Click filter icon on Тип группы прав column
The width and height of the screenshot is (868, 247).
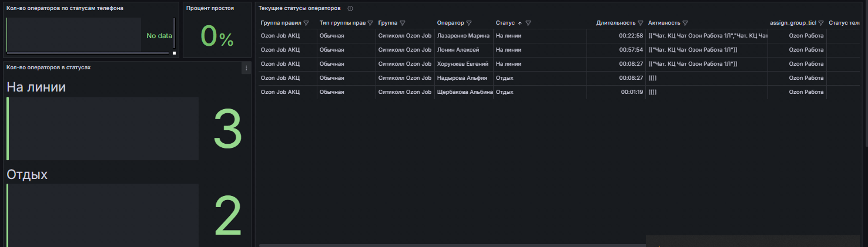370,23
